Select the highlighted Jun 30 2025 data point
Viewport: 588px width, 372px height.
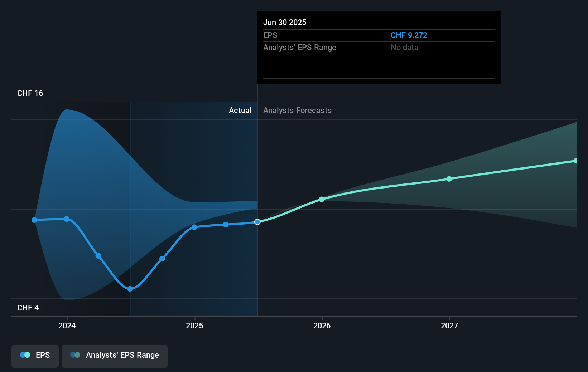(x=257, y=222)
